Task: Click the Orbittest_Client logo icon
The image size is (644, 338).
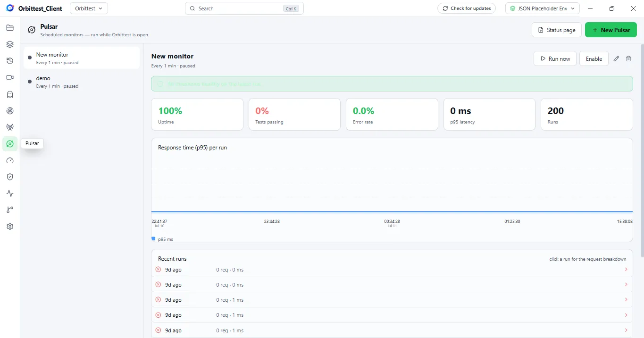Action: [10, 8]
